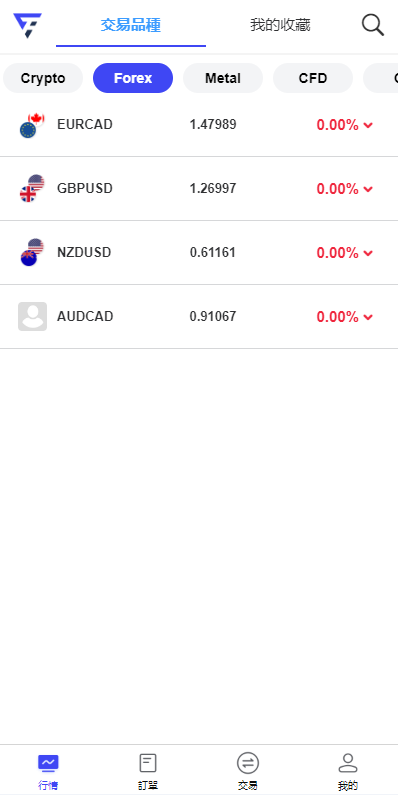
Task: Open the NZDUSD price 0.61161 row
Action: pos(199,252)
